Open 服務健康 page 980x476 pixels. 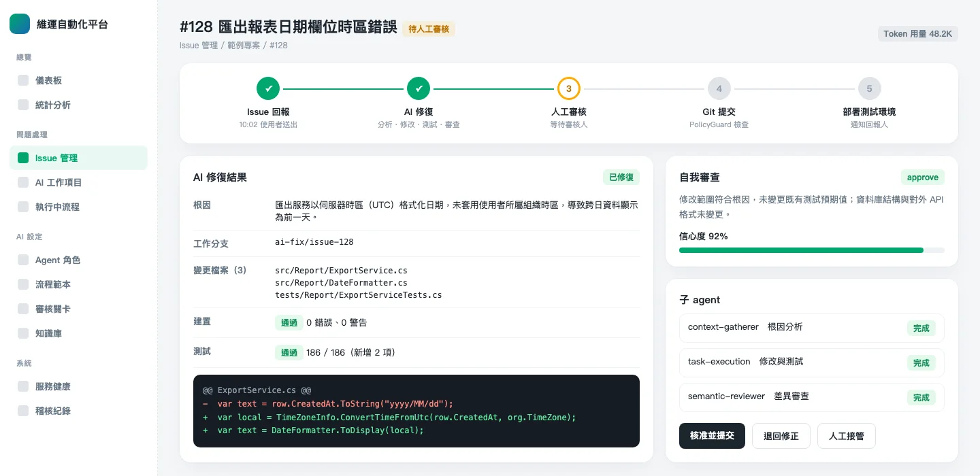78,386
